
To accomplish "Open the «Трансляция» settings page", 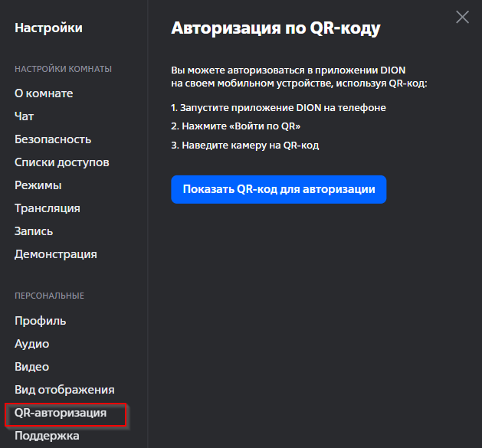I will (48, 208).
